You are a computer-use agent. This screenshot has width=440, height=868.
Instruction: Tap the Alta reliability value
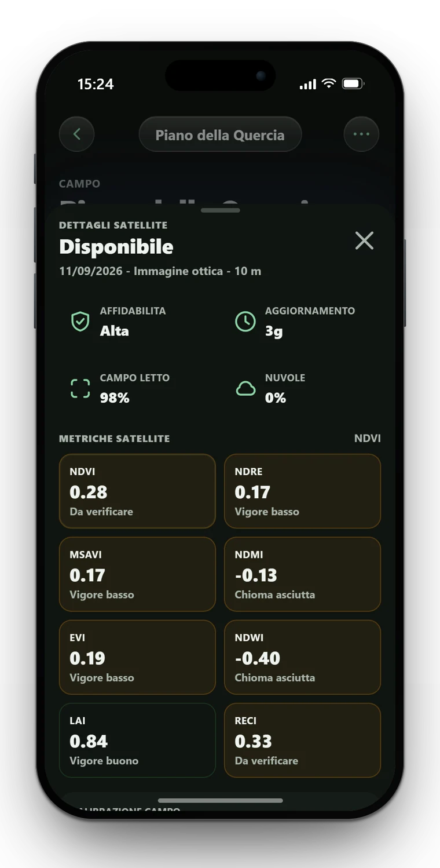115,331
